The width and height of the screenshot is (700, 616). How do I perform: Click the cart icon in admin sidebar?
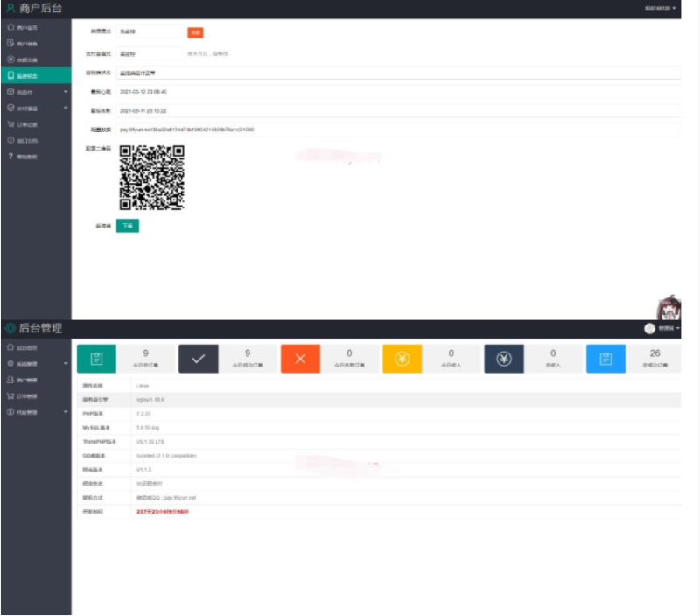10,395
